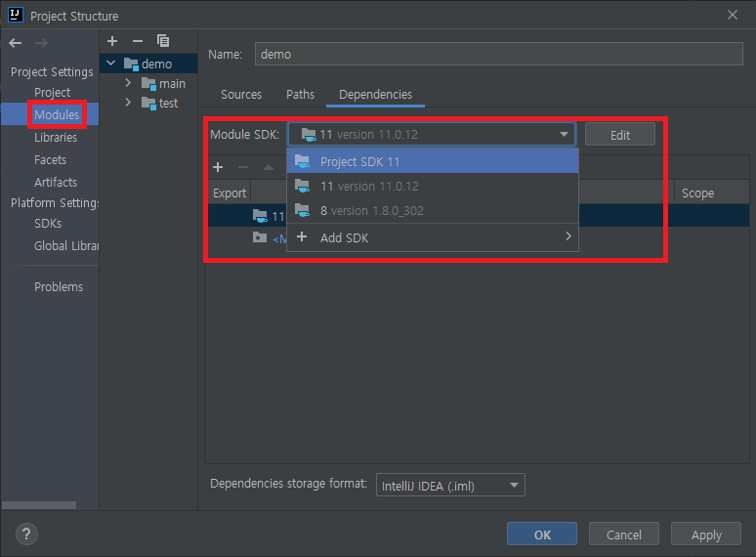Open Project settings section

coord(52,92)
